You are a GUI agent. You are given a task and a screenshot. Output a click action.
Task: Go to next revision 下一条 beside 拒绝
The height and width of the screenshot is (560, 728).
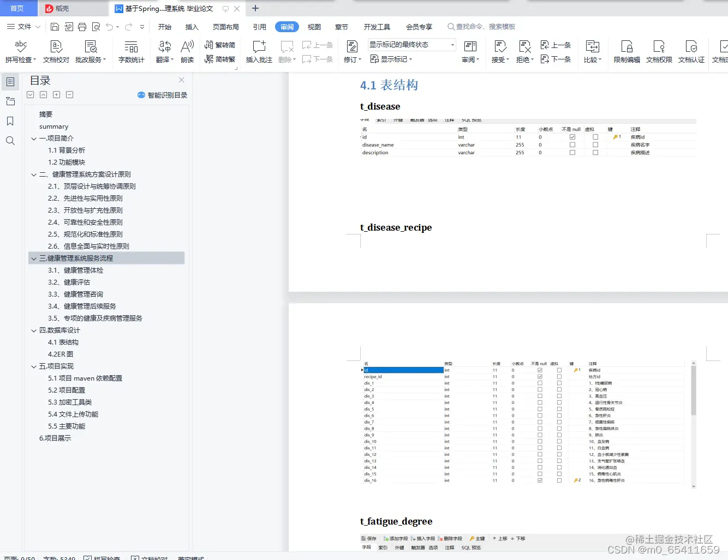[x=556, y=59]
